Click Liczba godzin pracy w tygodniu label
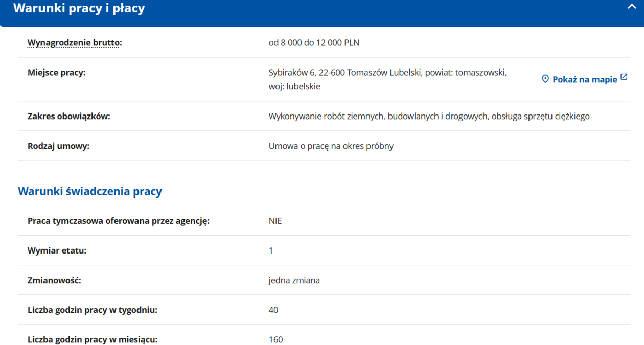This screenshot has height=345, width=644. [x=92, y=310]
